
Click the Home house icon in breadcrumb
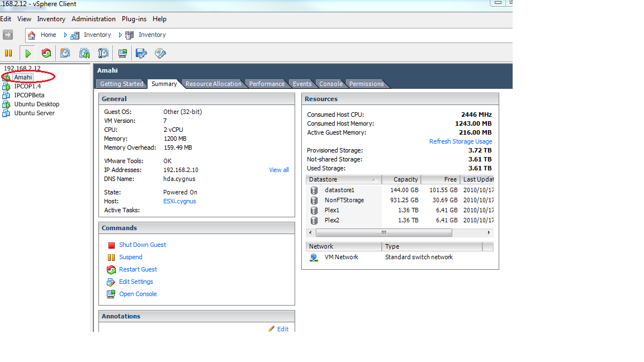coord(32,35)
